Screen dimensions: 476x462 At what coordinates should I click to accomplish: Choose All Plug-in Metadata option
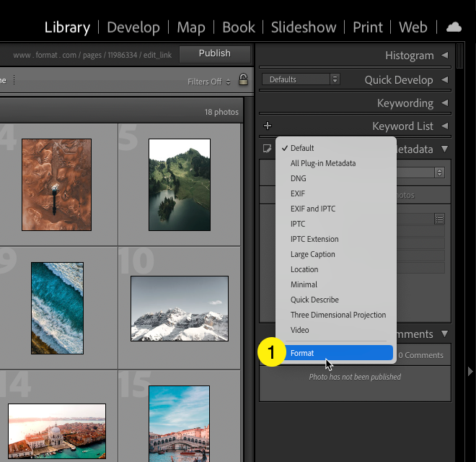[336, 163]
